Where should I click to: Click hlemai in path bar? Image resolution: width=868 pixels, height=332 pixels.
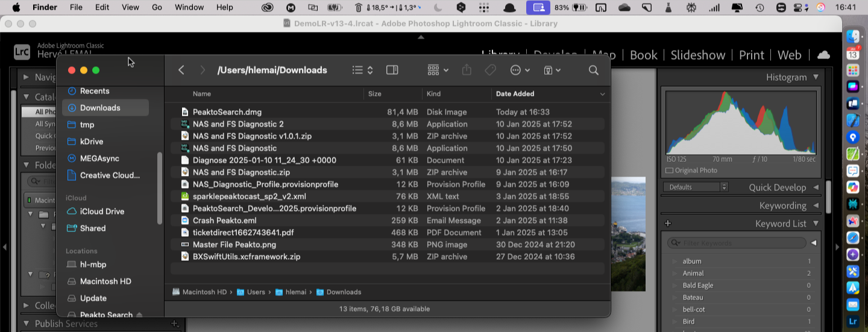point(291,292)
